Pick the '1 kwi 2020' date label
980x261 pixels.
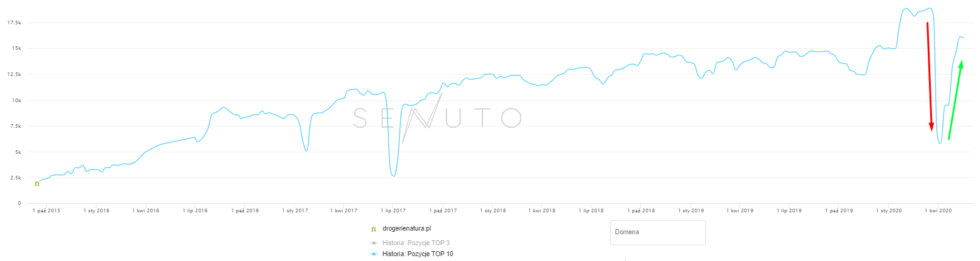[x=938, y=211]
